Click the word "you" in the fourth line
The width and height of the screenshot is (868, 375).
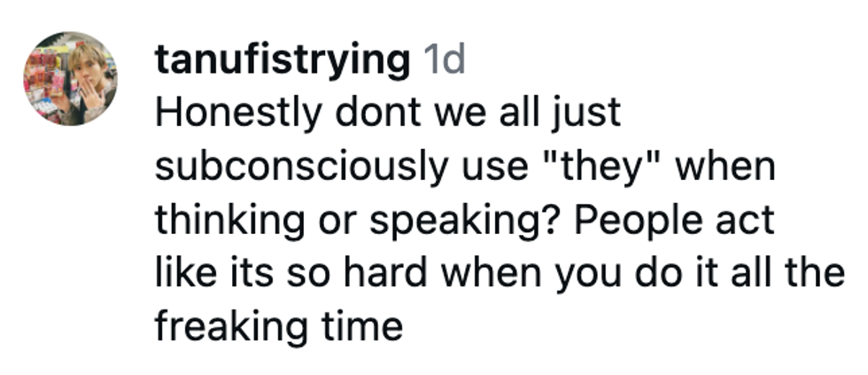point(587,274)
